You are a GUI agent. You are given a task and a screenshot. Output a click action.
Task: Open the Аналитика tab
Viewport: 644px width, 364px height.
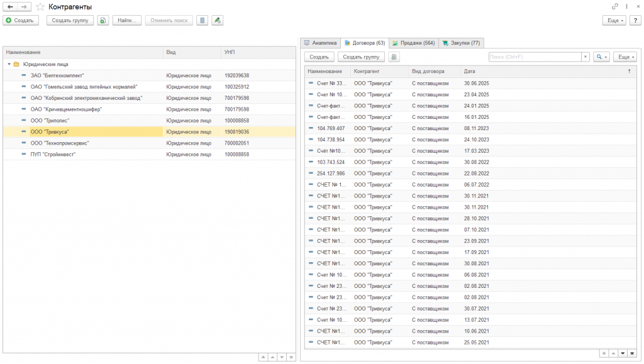coord(320,43)
